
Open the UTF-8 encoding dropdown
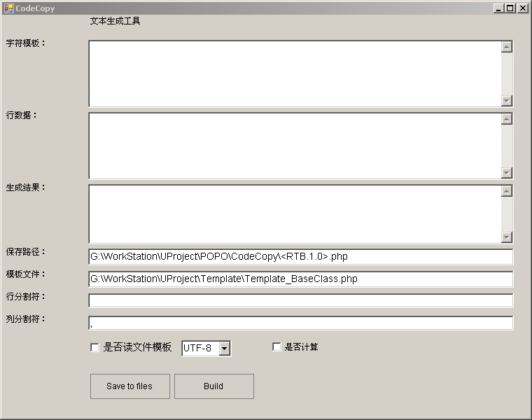224,349
